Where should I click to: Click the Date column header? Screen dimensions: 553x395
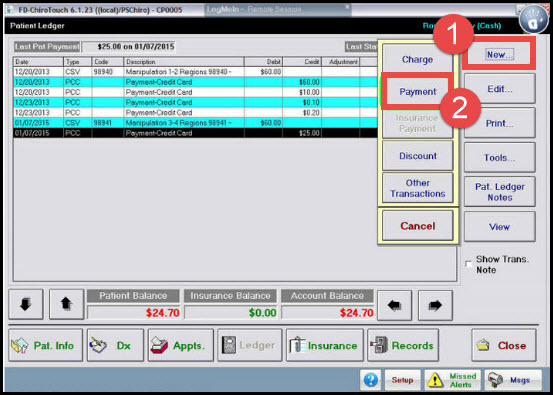38,62
